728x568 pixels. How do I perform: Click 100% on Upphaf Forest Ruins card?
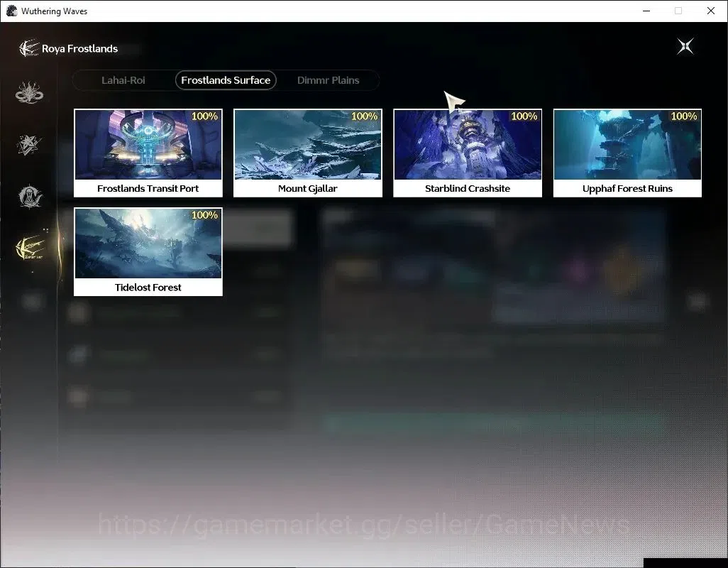click(684, 116)
